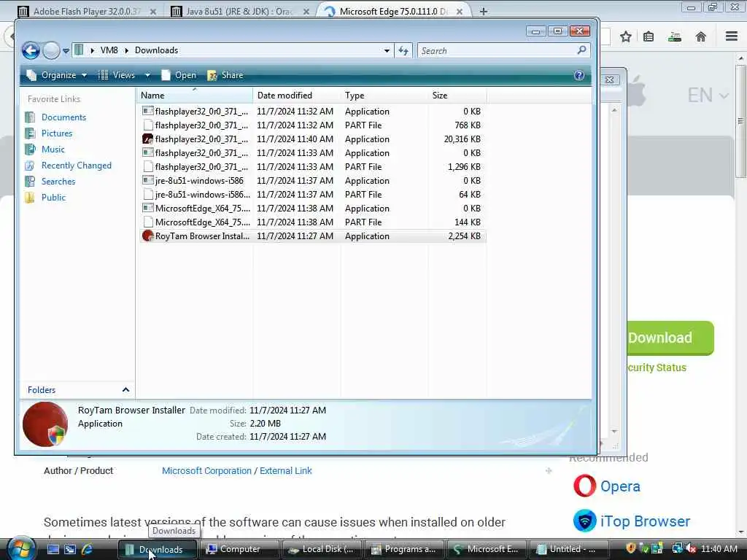Select jre-8u51-windows-i586 Application file
747x560 pixels.
[x=312, y=181]
